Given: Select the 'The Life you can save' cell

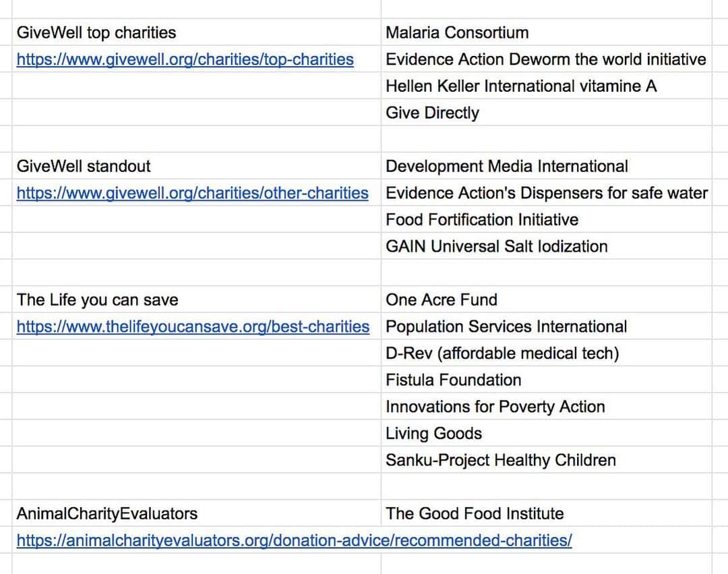Looking at the screenshot, I should (196, 299).
